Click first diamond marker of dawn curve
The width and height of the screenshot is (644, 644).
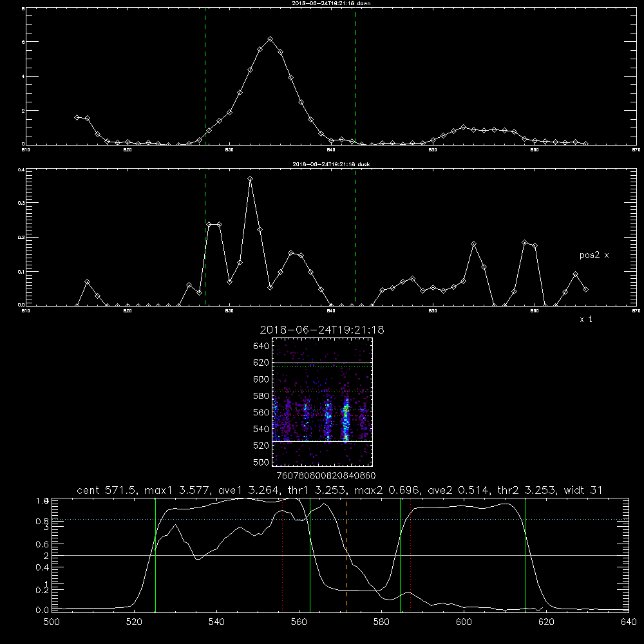77,117
